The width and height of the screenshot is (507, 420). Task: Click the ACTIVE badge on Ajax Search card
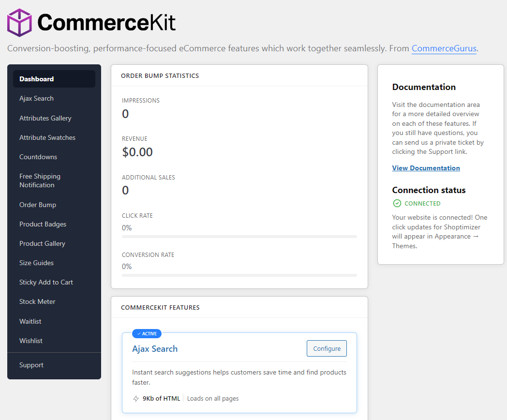(x=147, y=334)
